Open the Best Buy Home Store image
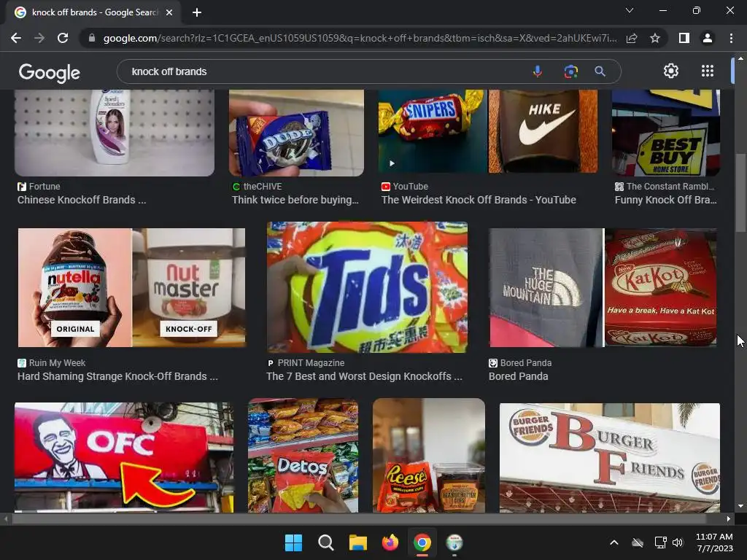Screen dimensions: 747x560 [x=665, y=133]
